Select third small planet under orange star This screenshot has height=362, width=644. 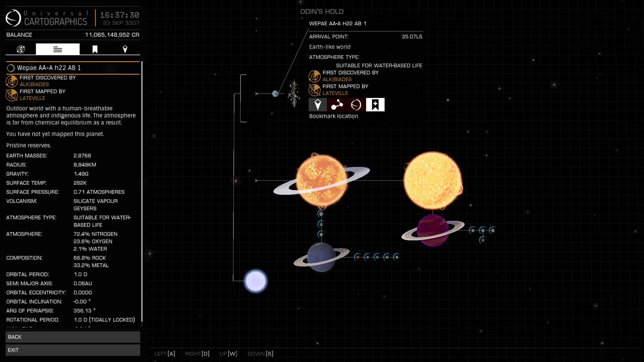pos(321,234)
